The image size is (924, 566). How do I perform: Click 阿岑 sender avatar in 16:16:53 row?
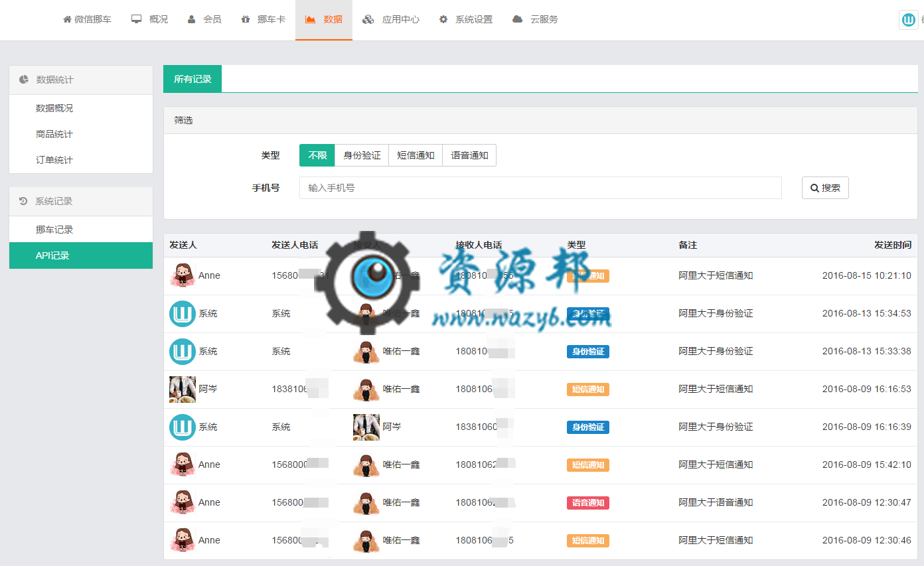click(x=183, y=389)
